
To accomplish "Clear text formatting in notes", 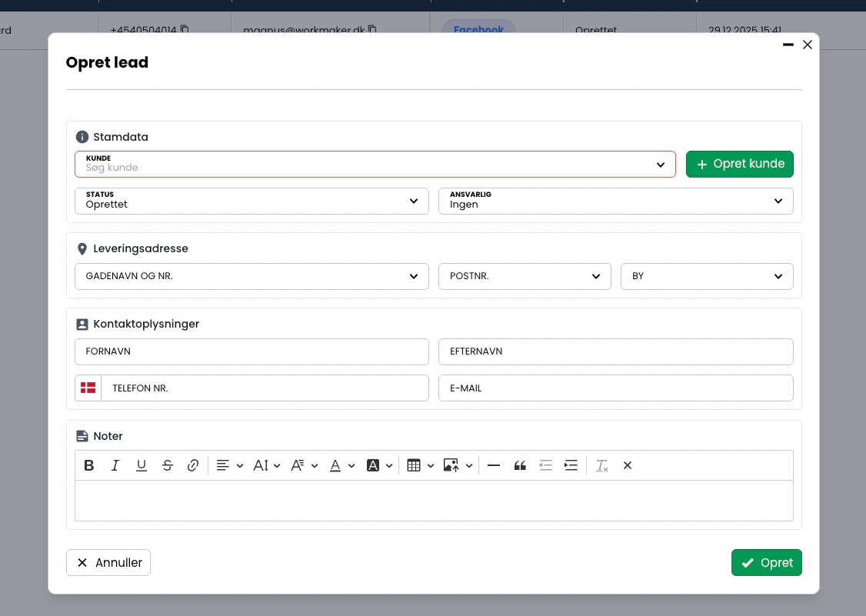I will pos(601,466).
